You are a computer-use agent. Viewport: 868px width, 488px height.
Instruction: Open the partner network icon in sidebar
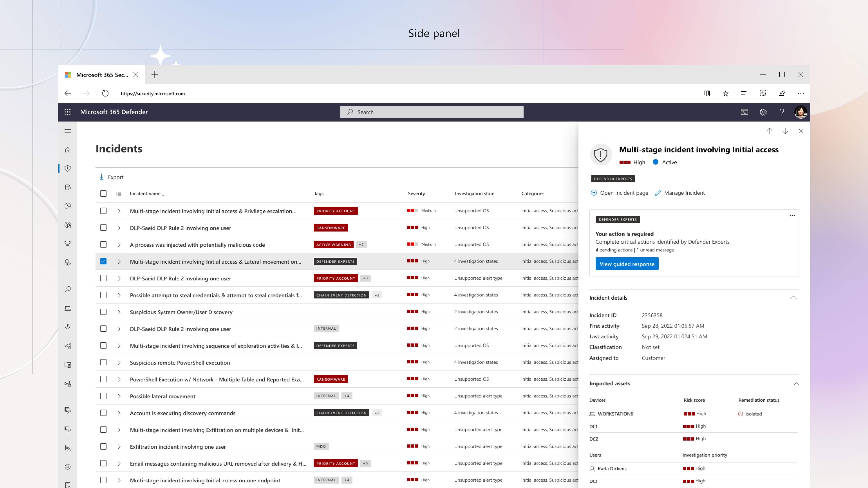(x=67, y=346)
